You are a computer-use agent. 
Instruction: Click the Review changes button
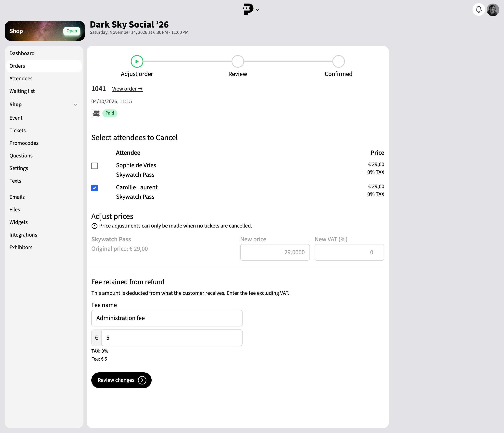tap(121, 380)
